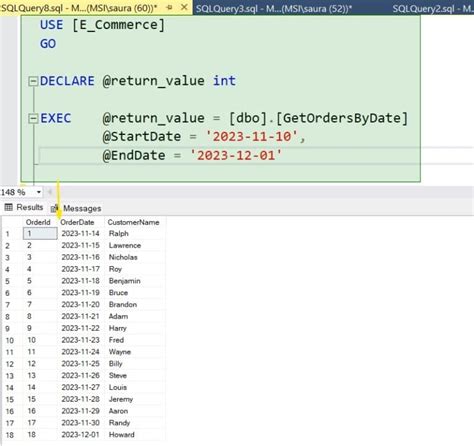Select row header number 18
This screenshot has height=446, width=474.
point(10,435)
